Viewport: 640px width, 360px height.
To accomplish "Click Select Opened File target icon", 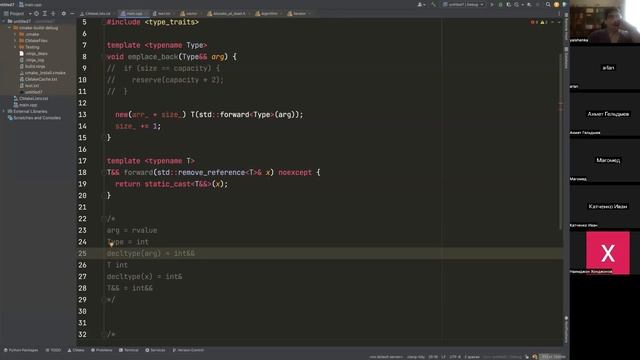I will click(36, 13).
